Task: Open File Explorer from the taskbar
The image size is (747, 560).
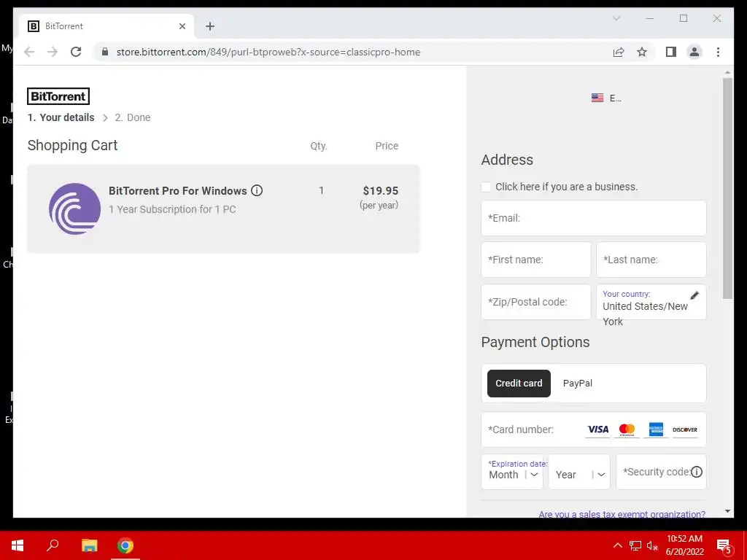Action: (x=89, y=545)
